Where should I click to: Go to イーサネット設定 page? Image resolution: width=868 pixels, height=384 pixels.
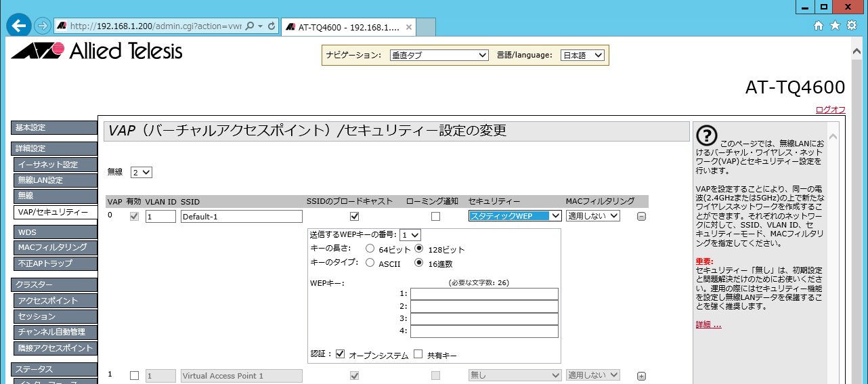coord(56,165)
